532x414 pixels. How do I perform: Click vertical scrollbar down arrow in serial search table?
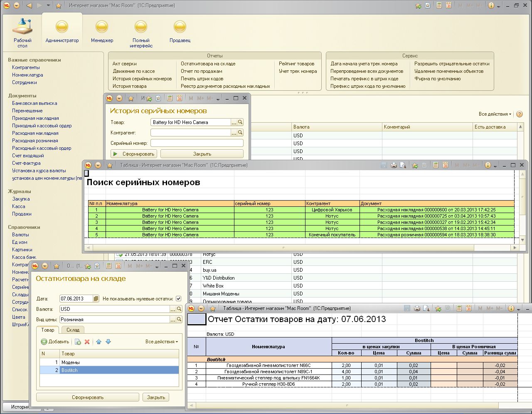pyautogui.click(x=523, y=240)
